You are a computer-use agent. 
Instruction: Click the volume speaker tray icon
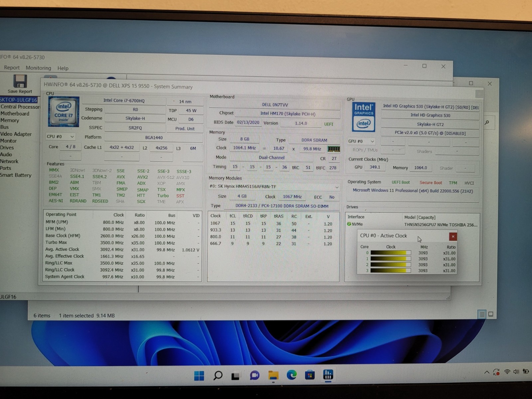(x=516, y=371)
